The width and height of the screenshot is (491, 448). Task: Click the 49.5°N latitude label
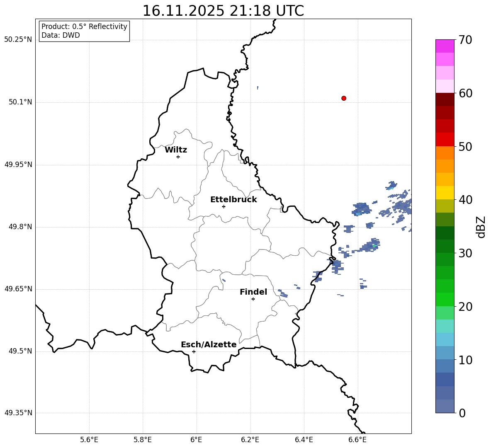[x=21, y=351]
